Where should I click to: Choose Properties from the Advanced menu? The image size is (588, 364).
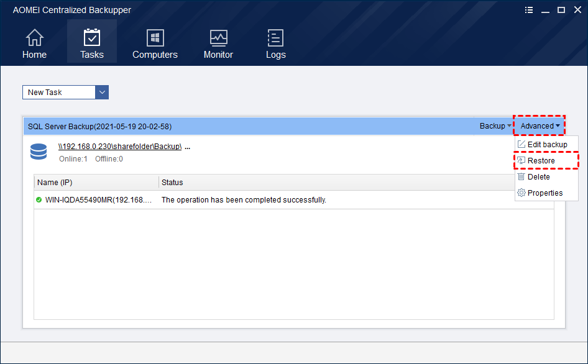(547, 193)
